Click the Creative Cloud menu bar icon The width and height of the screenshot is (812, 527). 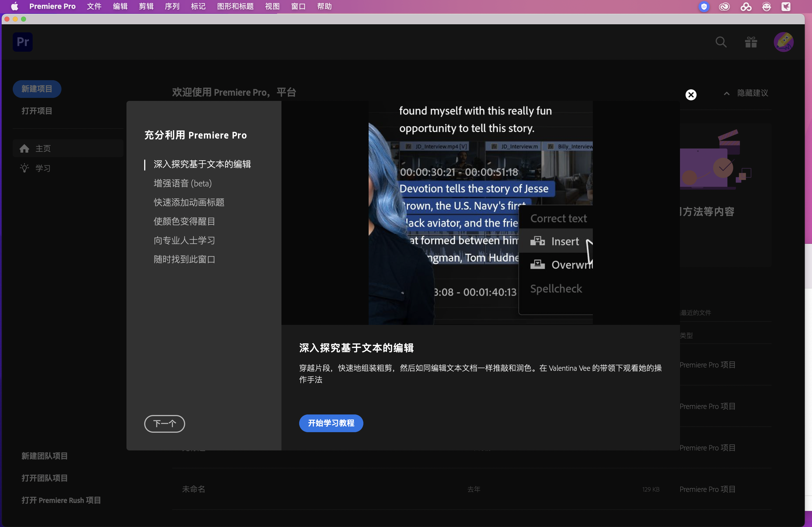click(x=724, y=6)
